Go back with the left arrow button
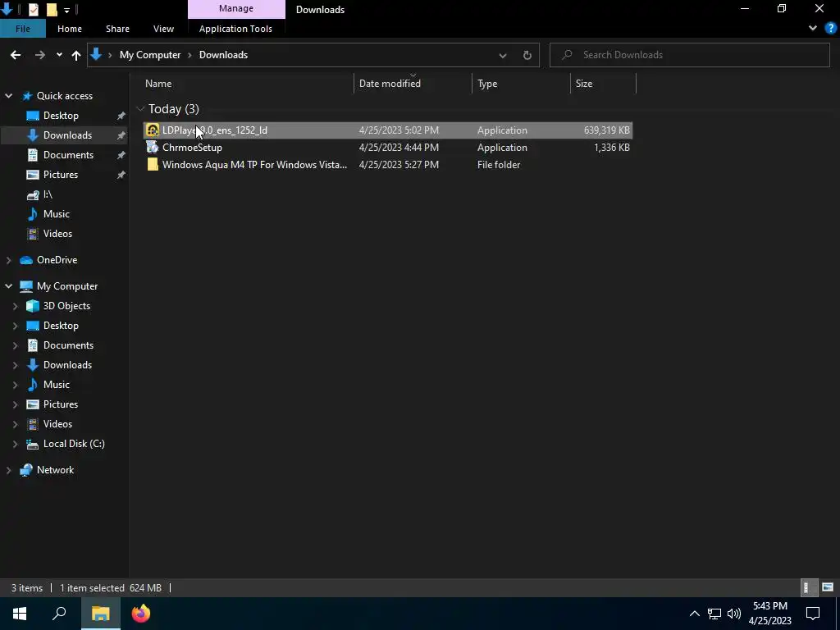Screen dimensions: 840x630 [x=16, y=55]
